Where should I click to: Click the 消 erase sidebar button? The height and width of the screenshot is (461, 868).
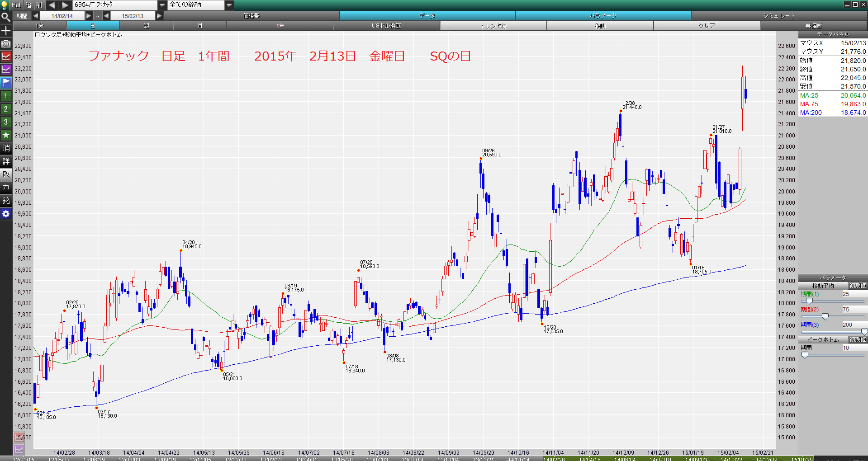[6, 148]
